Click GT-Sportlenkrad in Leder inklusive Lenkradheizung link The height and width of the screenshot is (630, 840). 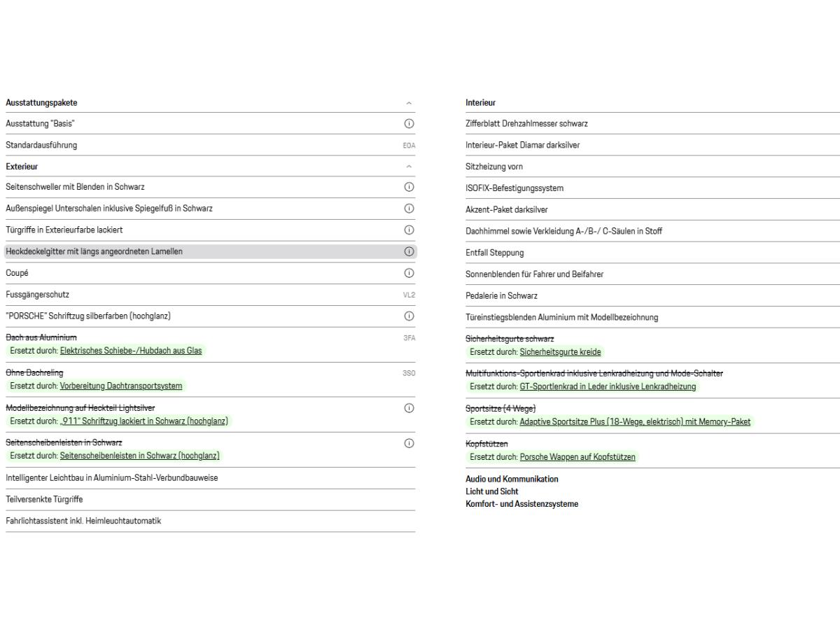608,386
